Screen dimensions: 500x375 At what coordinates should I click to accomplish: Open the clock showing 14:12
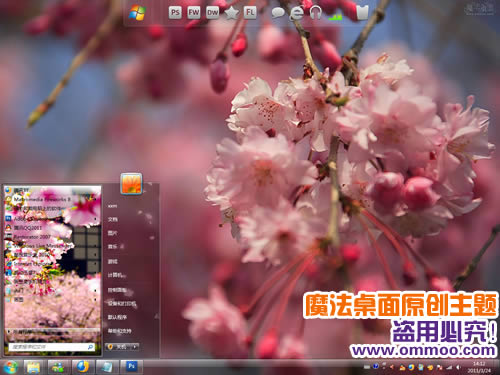point(479,367)
